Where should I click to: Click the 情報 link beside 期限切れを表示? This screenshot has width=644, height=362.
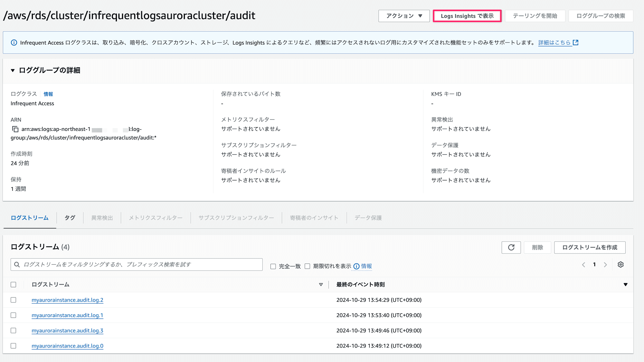[x=366, y=266]
